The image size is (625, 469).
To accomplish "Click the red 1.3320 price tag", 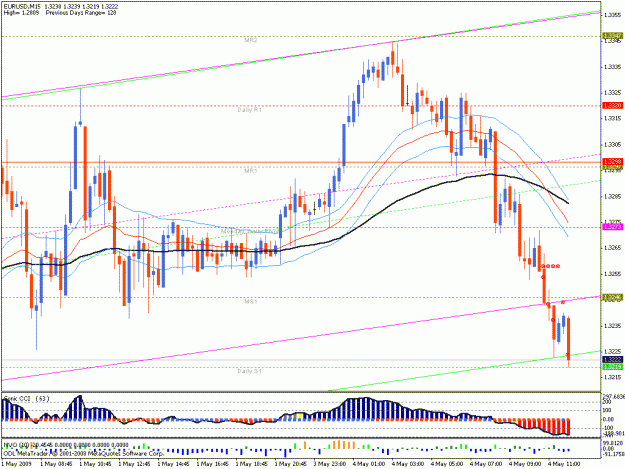I will 613,106.
